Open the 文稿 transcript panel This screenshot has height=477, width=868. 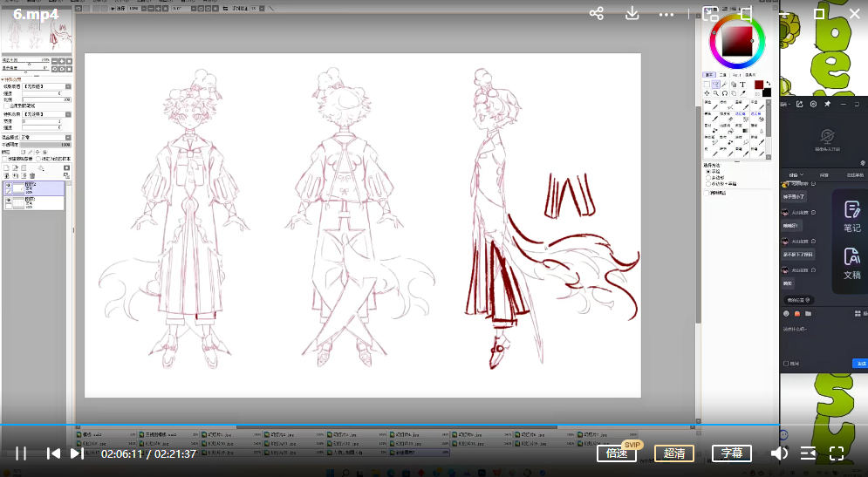851,262
